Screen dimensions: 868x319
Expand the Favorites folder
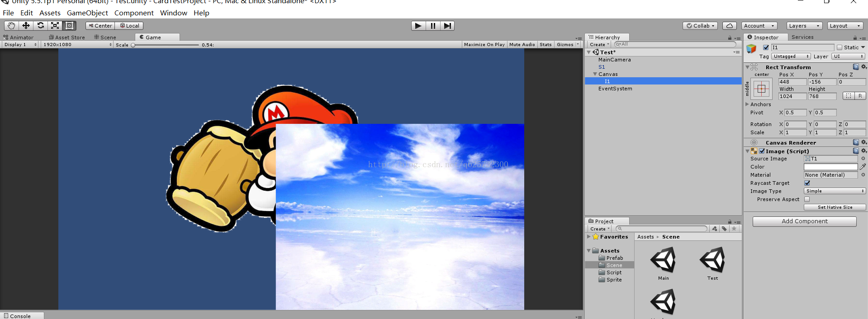(x=588, y=237)
